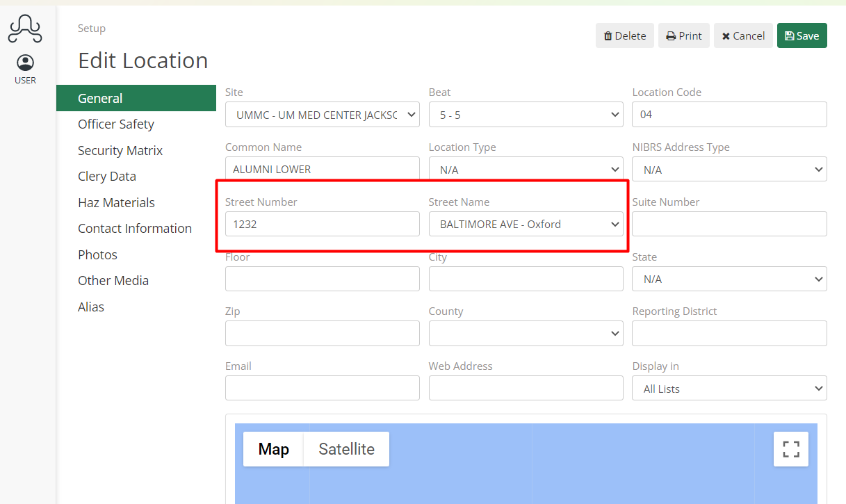846x504 pixels.
Task: Open the NIBRS Address Type dropdown
Action: [729, 169]
